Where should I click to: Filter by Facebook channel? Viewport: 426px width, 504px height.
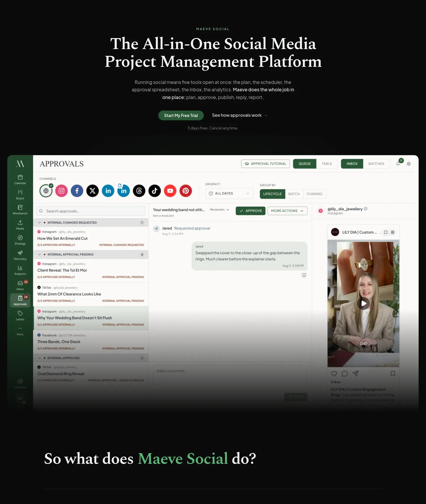click(77, 191)
